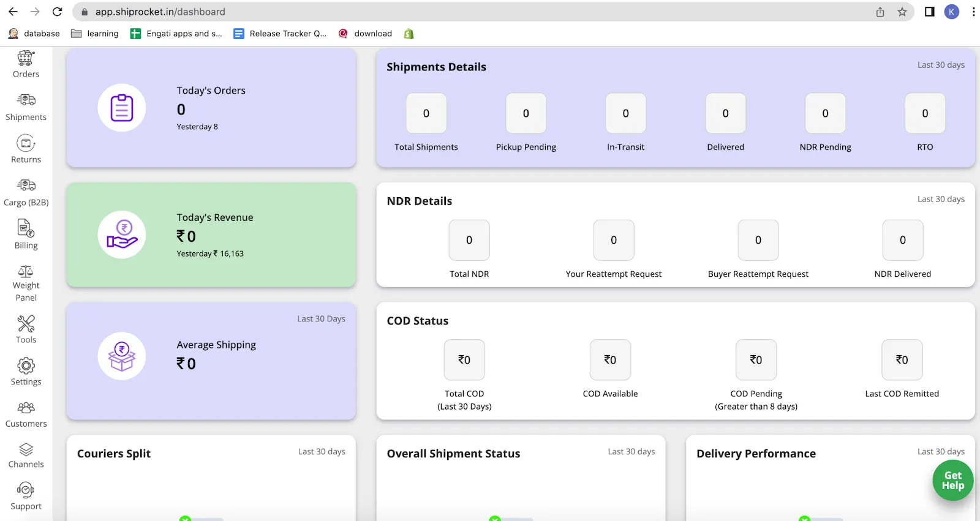
Task: Click the green Get Help button
Action: [x=952, y=481]
